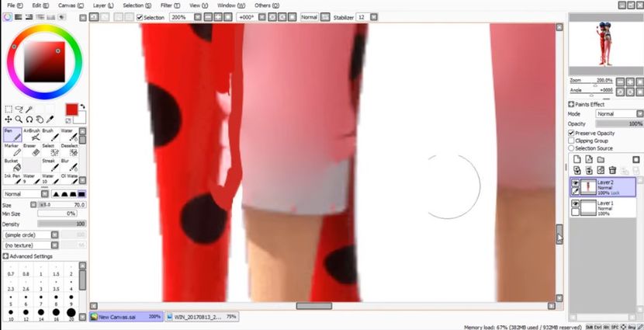Image resolution: width=644 pixels, height=330 pixels.
Task: Uncheck Preserve Opacity
Action: (x=571, y=133)
